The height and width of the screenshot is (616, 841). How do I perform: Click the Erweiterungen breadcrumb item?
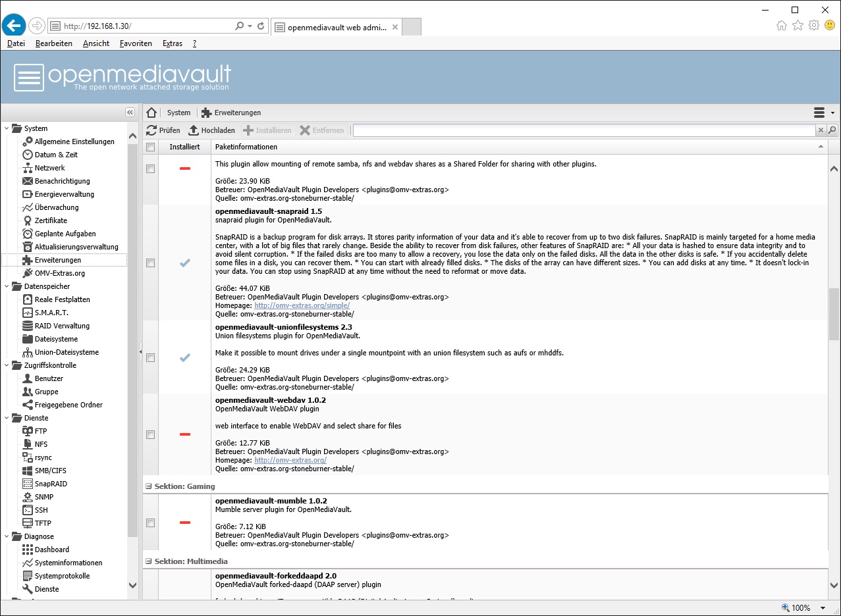(231, 113)
